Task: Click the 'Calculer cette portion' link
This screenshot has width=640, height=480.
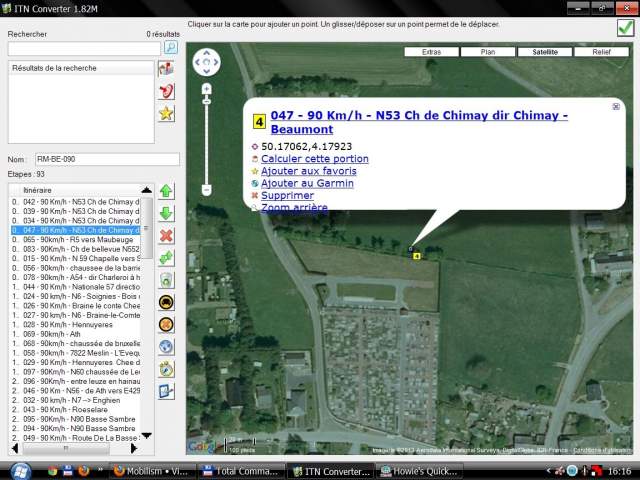Action: click(x=314, y=159)
